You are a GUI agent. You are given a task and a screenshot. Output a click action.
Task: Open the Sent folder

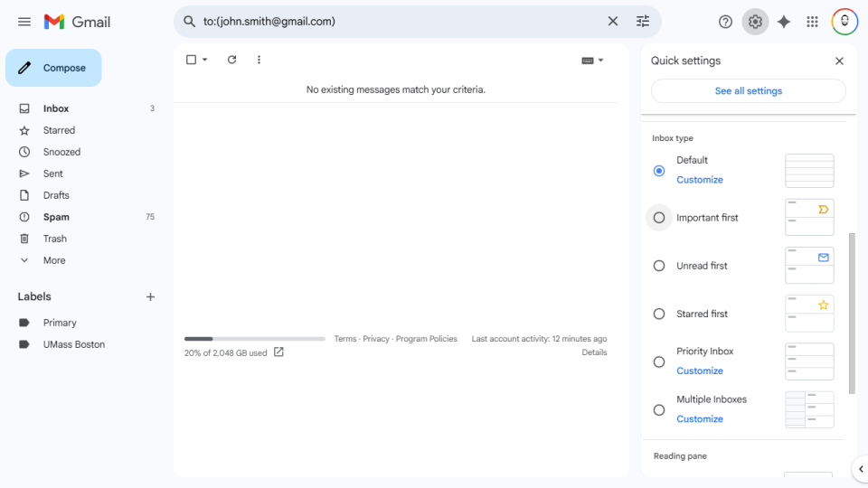(53, 174)
